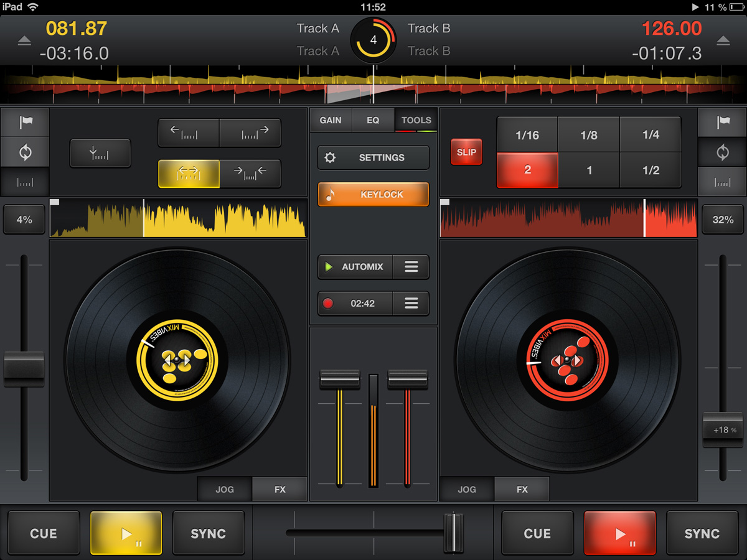Click left deck pitch fader handle
This screenshot has height=560, width=747.
[24, 369]
